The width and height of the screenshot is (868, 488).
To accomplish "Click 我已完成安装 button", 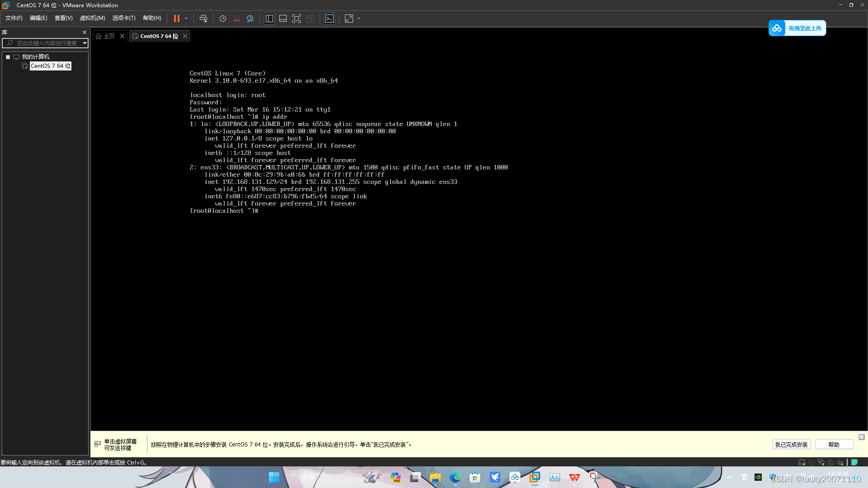I will coord(791,445).
